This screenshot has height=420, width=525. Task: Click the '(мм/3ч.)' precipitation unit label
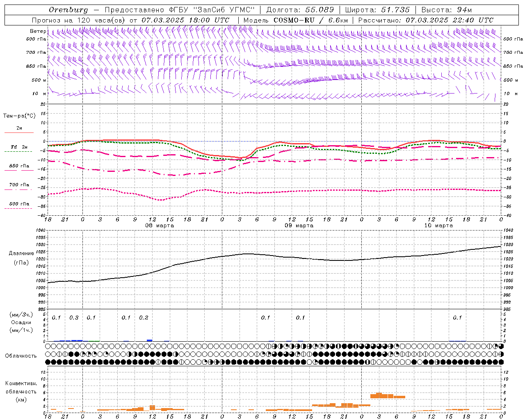point(21,315)
